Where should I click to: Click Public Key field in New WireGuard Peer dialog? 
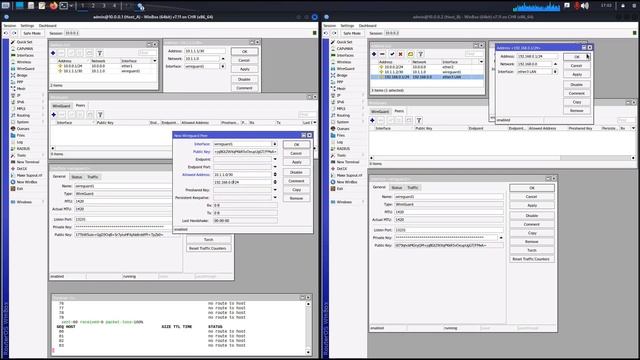pyautogui.click(x=245, y=152)
